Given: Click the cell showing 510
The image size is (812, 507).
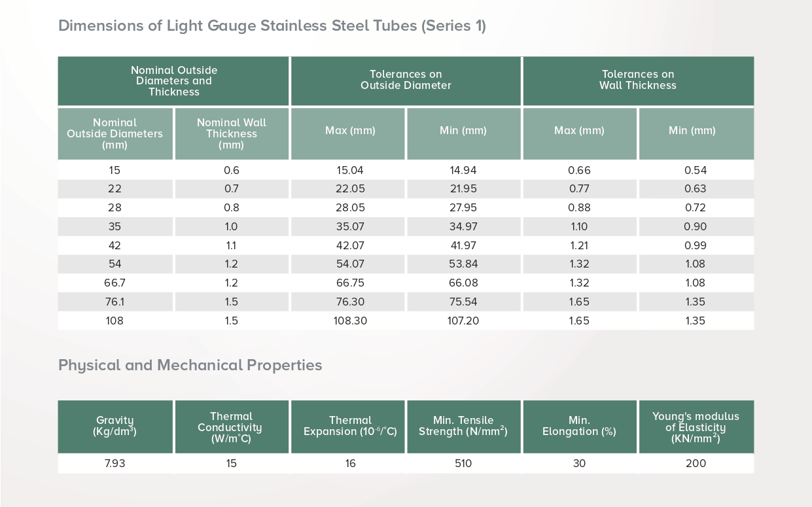Looking at the screenshot, I should point(463,463).
